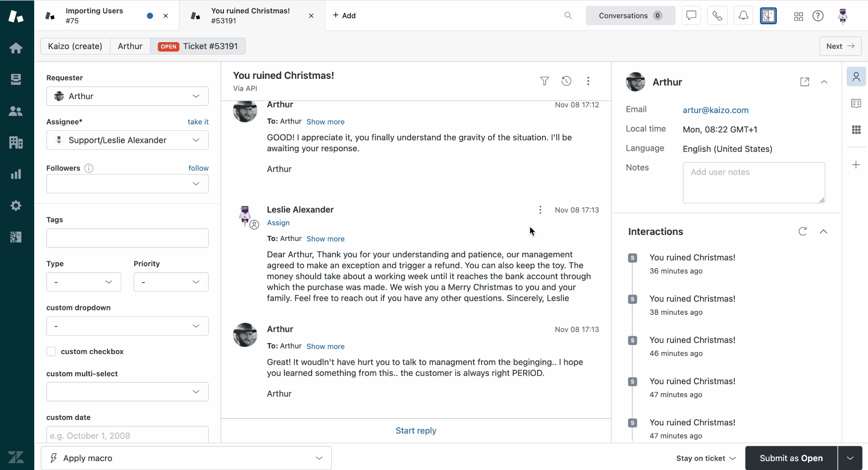Image resolution: width=868 pixels, height=470 pixels.
Task: Refresh the Interactions list
Action: pos(803,232)
